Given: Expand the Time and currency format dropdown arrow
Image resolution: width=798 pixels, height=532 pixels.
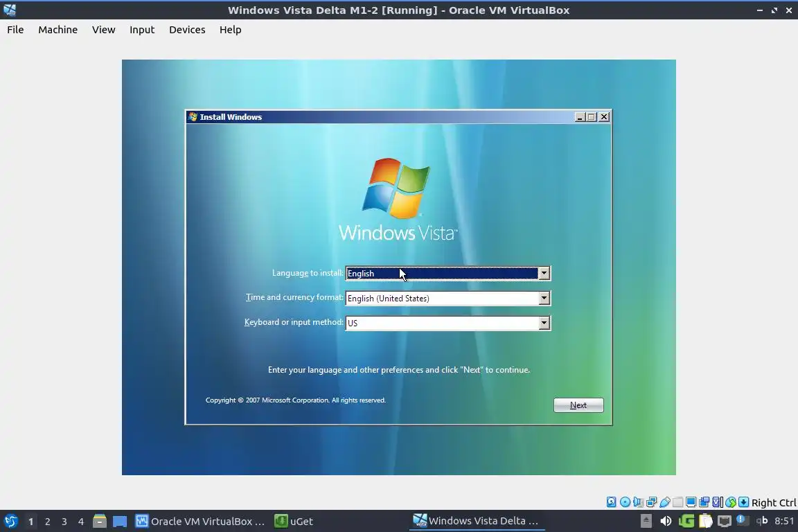Looking at the screenshot, I should (544, 298).
